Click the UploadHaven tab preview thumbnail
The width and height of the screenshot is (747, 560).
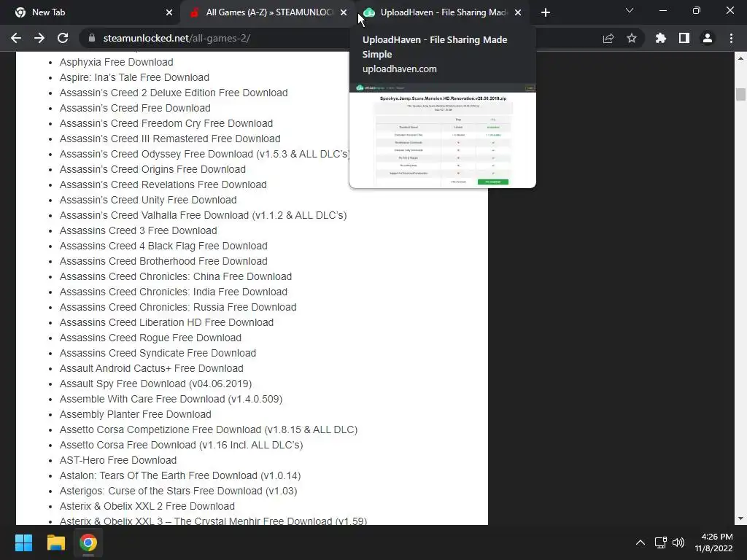click(x=443, y=135)
